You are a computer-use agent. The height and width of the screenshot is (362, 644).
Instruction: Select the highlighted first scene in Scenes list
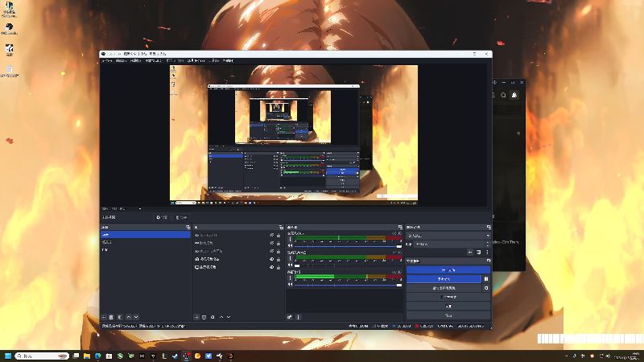(x=146, y=235)
